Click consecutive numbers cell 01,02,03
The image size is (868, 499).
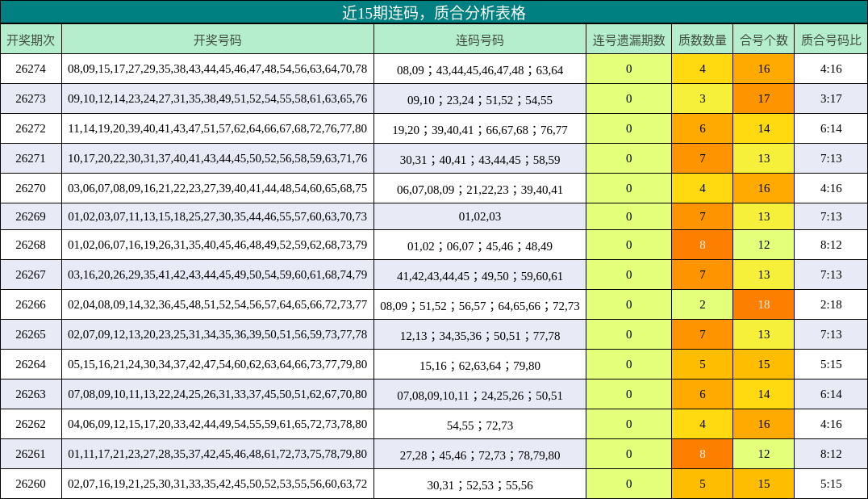coord(480,216)
